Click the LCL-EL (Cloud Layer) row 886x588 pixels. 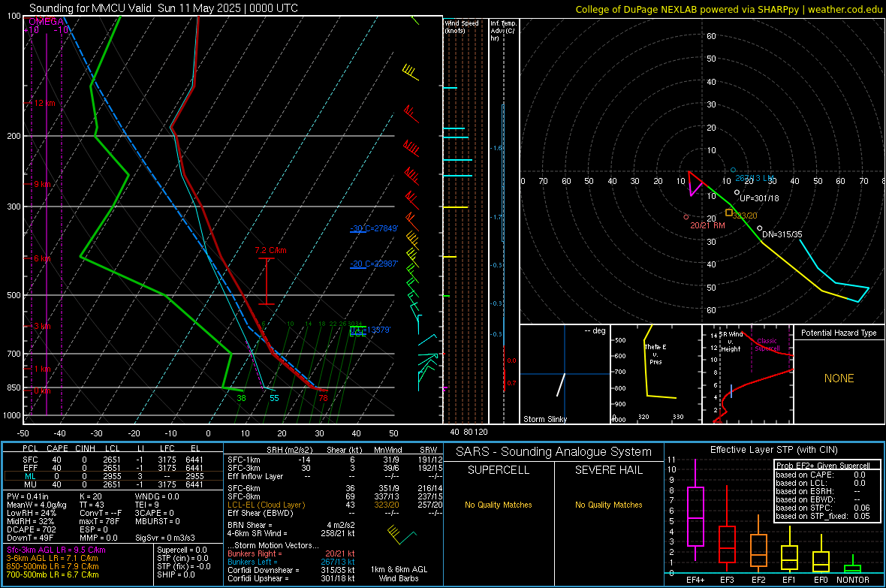[335, 505]
